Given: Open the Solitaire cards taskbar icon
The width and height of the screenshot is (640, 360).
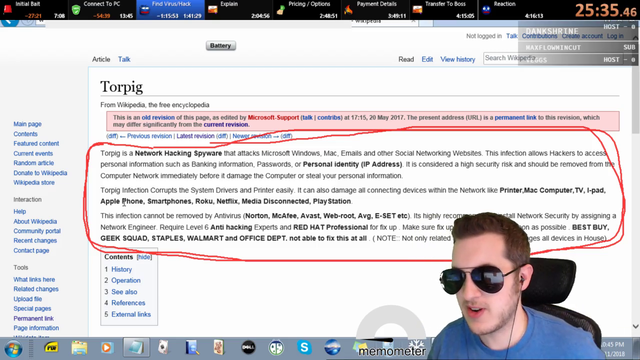Looking at the screenshot, I should pos(164,348).
